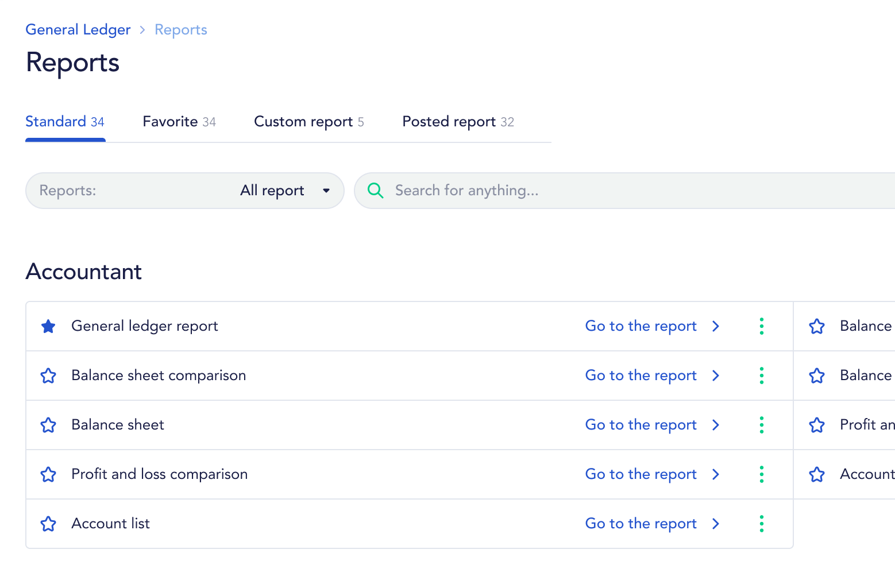Click the chevron next to Account list link
This screenshot has height=588, width=895.
pyautogui.click(x=716, y=524)
